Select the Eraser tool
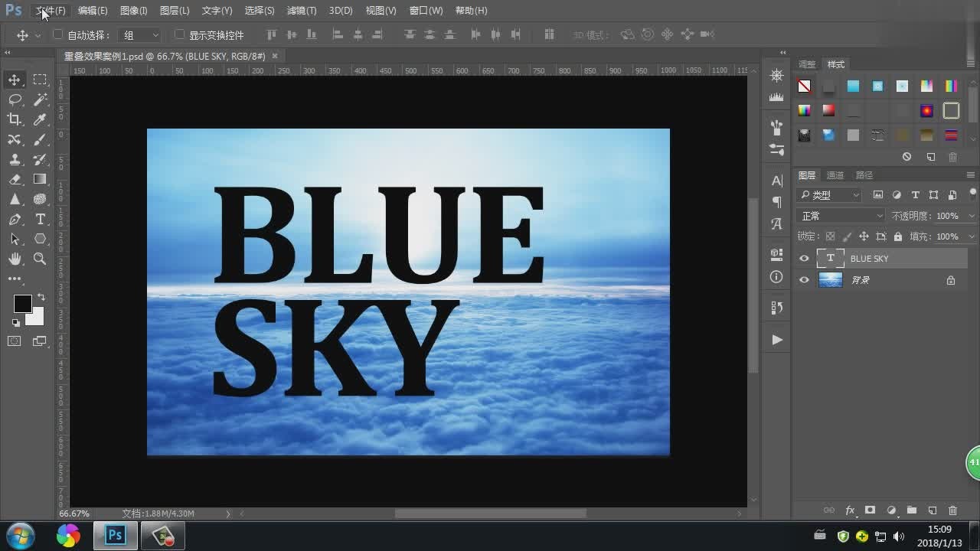 coord(15,179)
